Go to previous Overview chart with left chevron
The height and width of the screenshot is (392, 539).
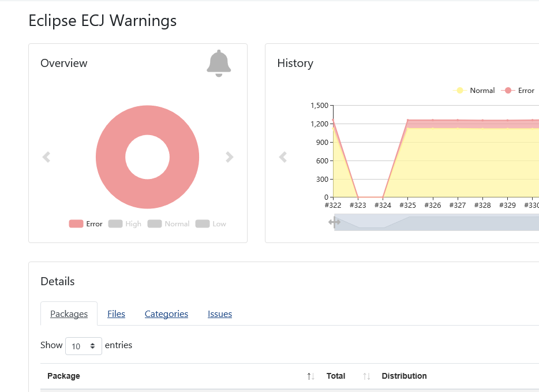pos(46,157)
